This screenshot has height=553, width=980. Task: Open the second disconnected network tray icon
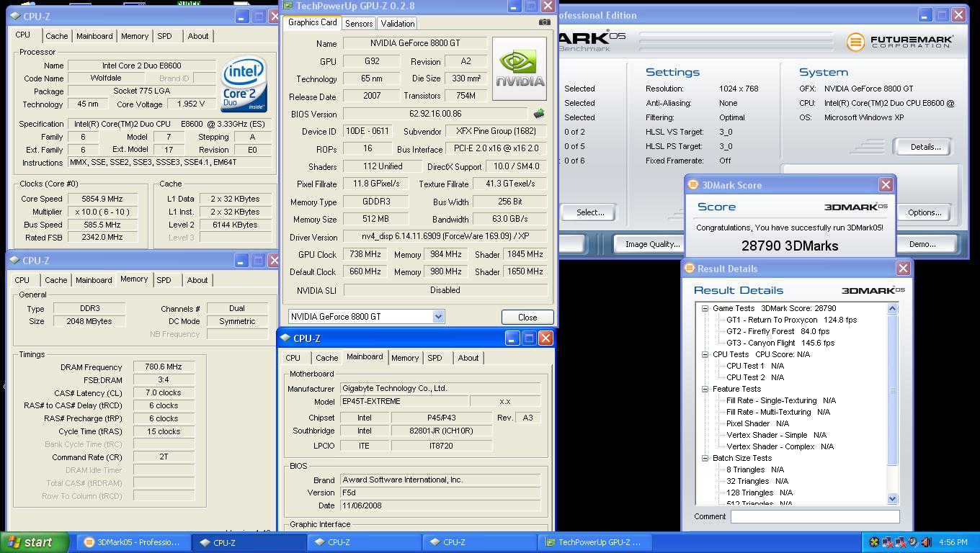pyautogui.click(x=901, y=542)
